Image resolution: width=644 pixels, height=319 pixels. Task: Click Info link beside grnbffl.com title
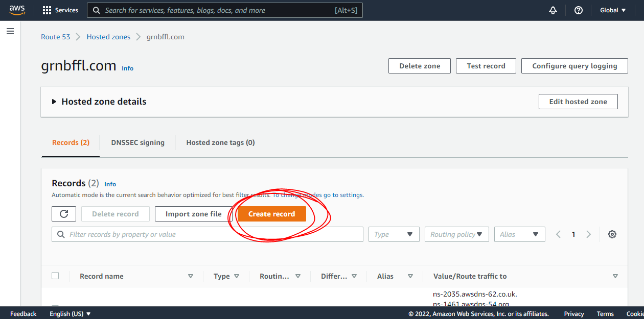127,68
